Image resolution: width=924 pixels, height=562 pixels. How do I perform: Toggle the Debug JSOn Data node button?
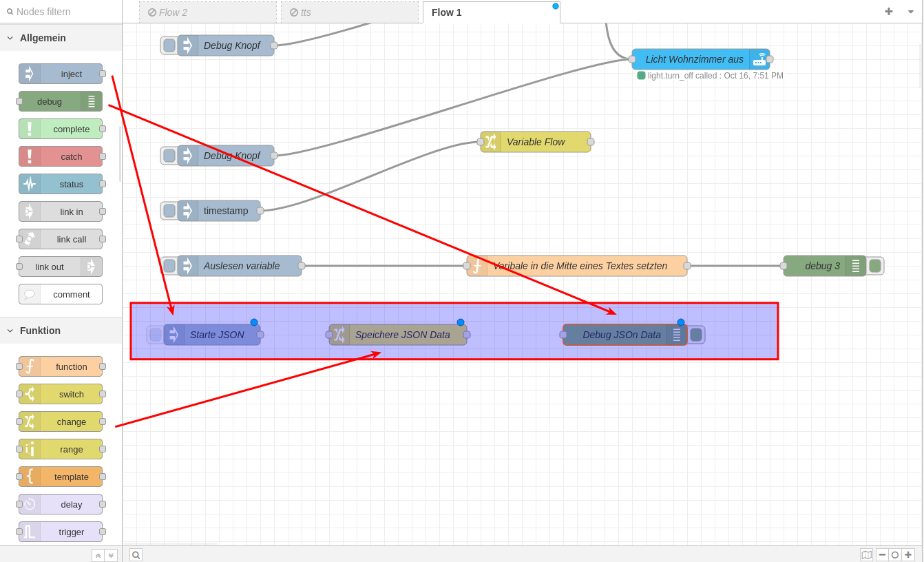pos(696,335)
